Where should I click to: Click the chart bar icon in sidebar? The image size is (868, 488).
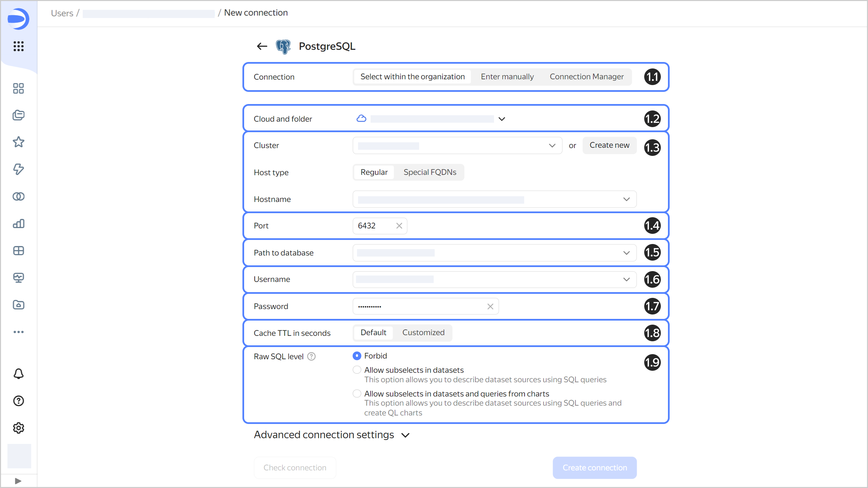[x=19, y=223]
